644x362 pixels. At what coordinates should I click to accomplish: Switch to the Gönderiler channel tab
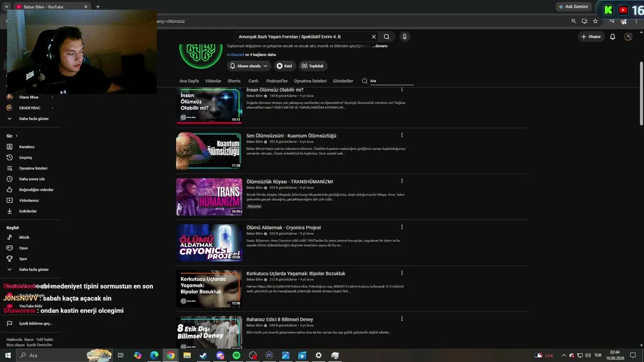point(343,81)
